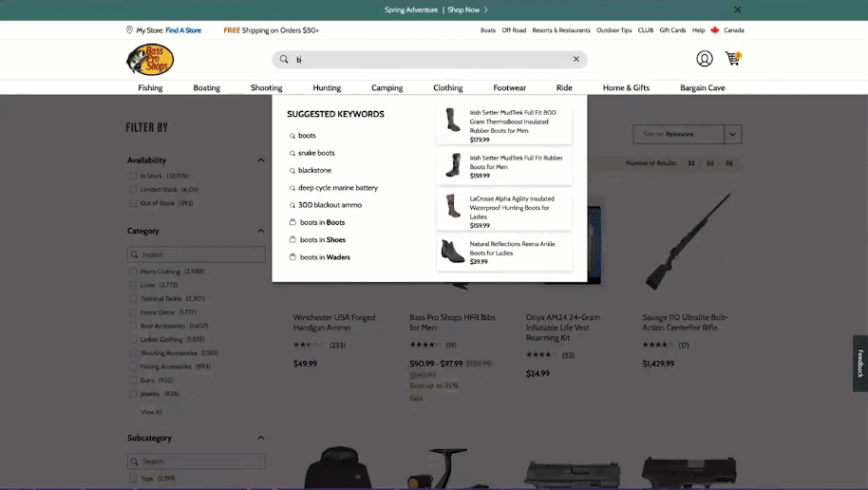Click the Bass Pro Shops logo
This screenshot has height=490, width=868.
pyautogui.click(x=150, y=60)
